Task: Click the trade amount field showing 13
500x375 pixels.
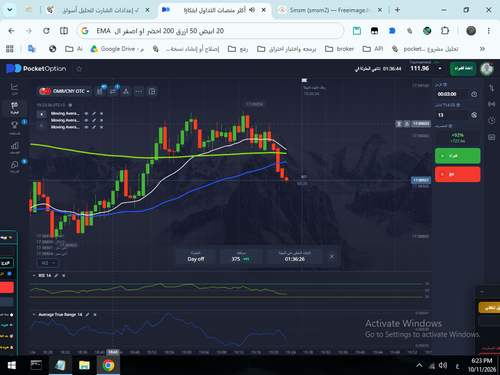Action: pyautogui.click(x=452, y=115)
